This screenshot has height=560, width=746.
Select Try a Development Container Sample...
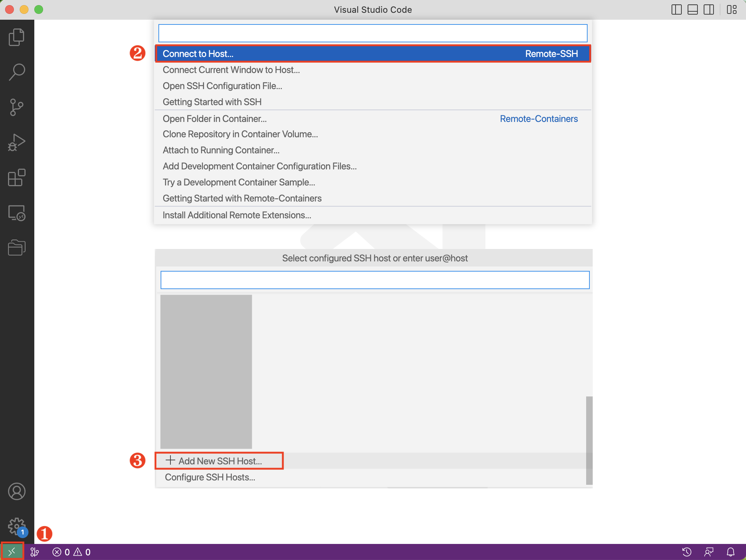tap(373, 182)
